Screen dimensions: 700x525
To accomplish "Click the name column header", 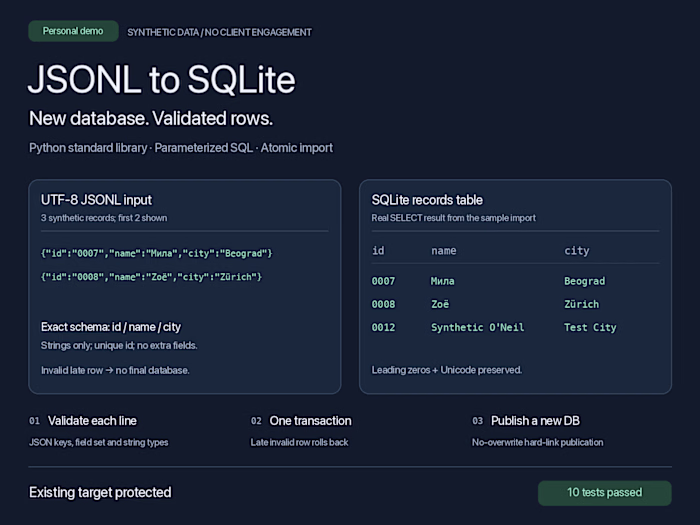I will 444,251.
